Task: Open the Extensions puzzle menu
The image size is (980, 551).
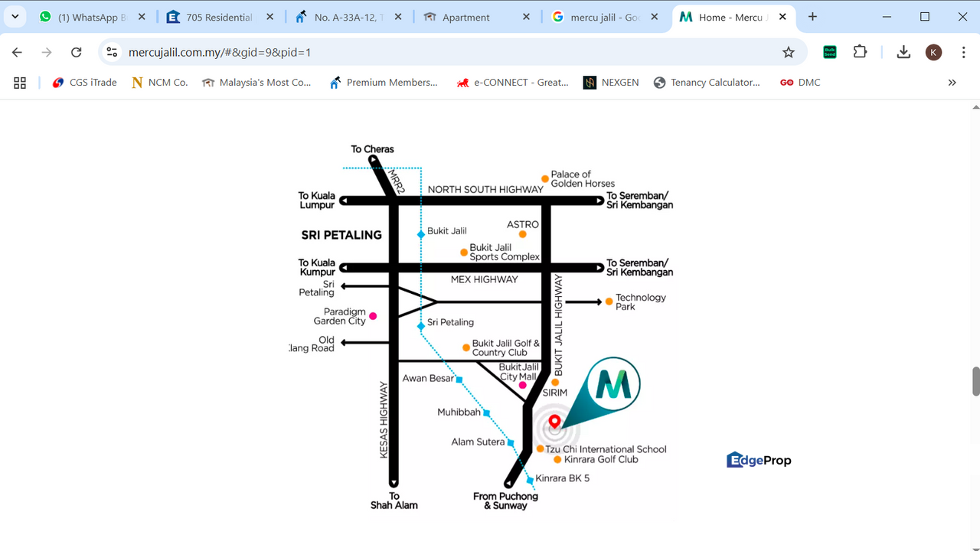Action: 860,52
